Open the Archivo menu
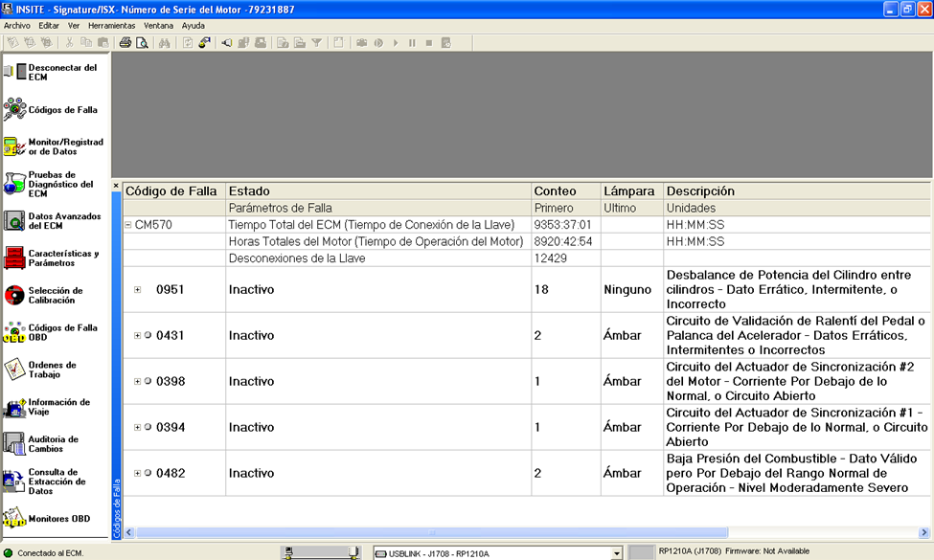The height and width of the screenshot is (560, 934). (x=18, y=25)
